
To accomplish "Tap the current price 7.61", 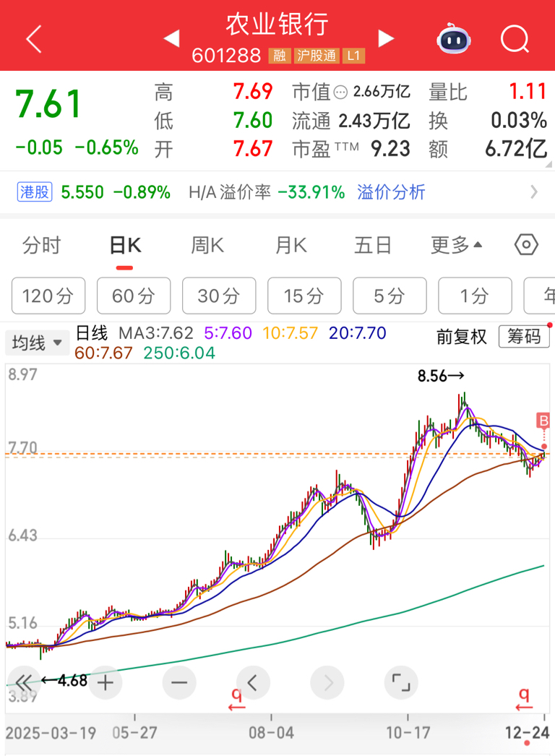I will click(x=48, y=103).
